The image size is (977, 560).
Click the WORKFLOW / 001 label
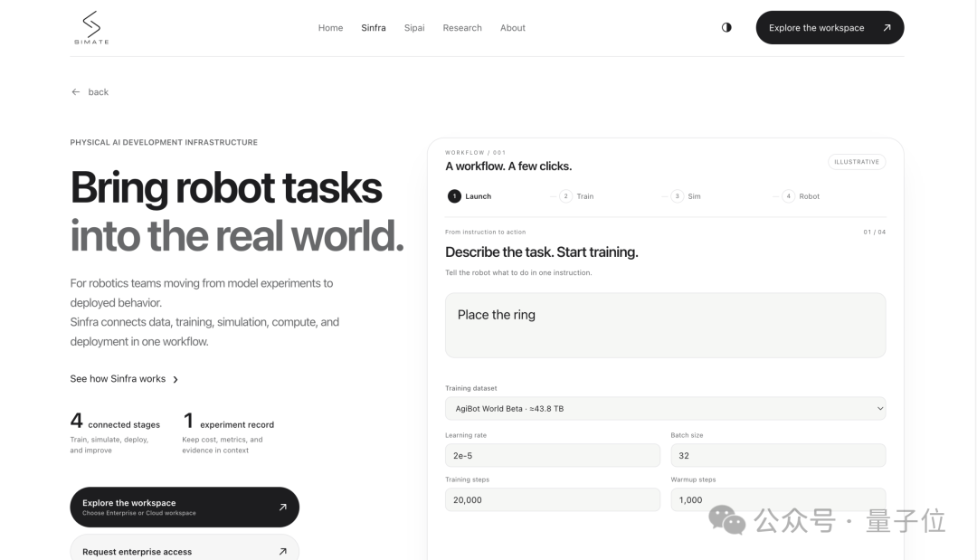476,153
